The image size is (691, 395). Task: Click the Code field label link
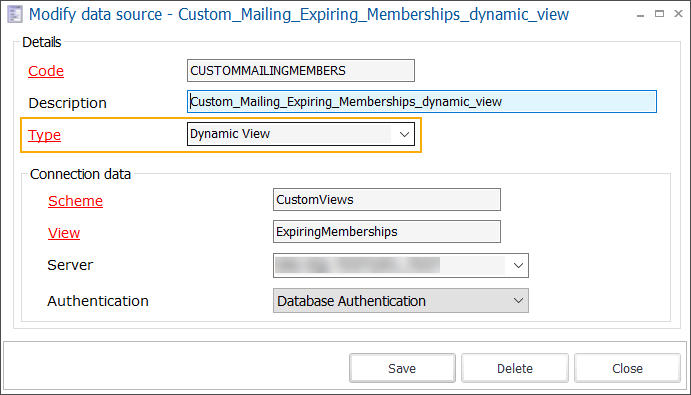[46, 71]
